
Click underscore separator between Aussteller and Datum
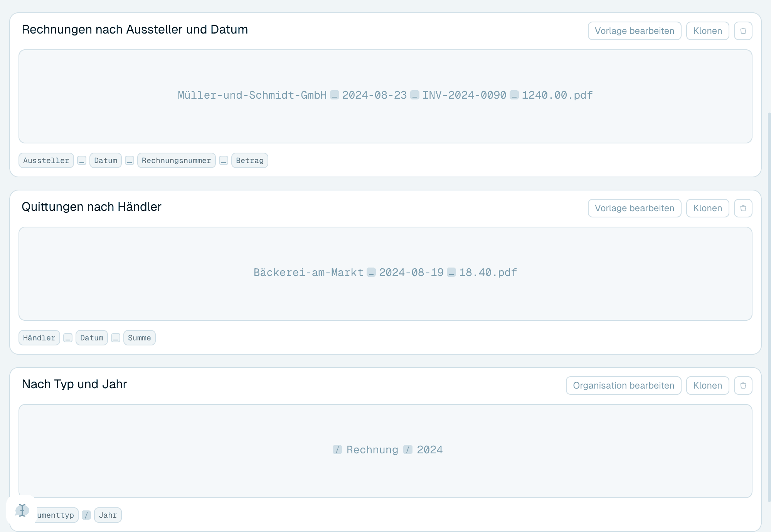coord(82,160)
